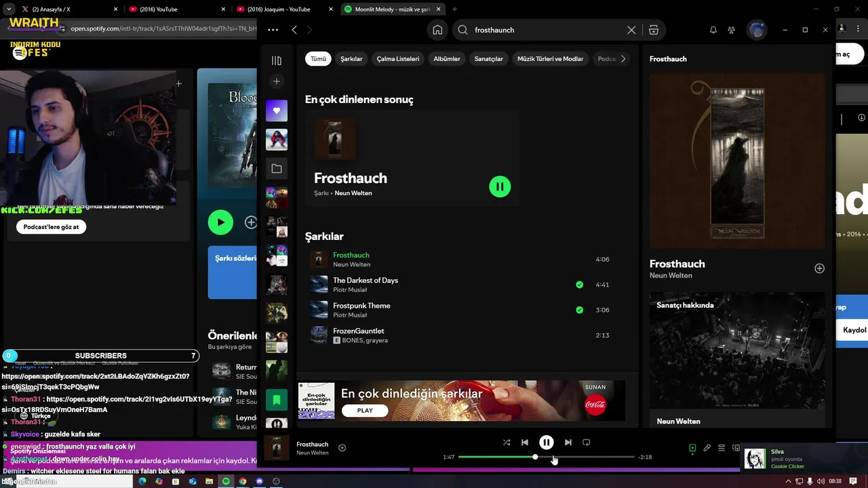The height and width of the screenshot is (488, 868).
Task: Show hidden system tray icons
Action: [788, 481]
